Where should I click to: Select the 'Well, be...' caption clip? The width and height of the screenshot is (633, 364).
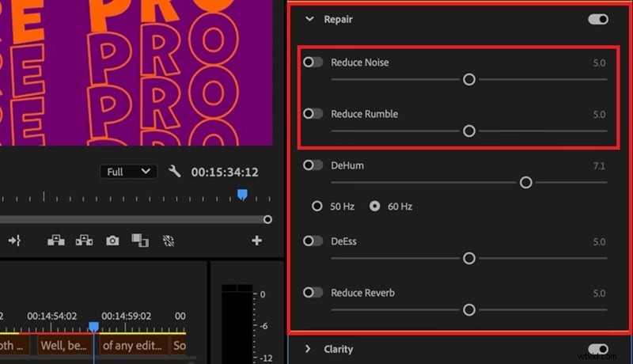[63, 346]
